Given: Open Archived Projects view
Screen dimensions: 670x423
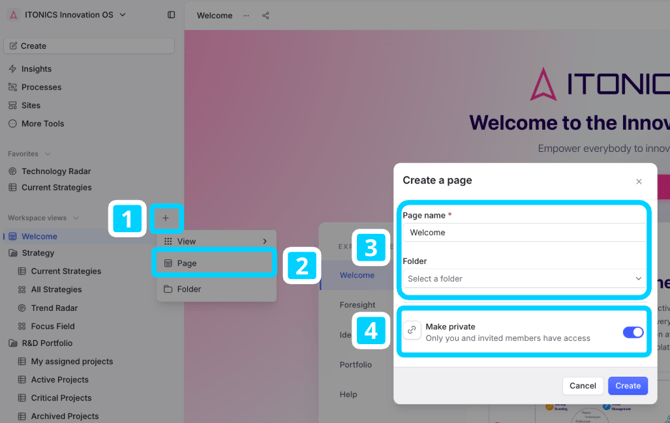Looking at the screenshot, I should click(x=65, y=416).
